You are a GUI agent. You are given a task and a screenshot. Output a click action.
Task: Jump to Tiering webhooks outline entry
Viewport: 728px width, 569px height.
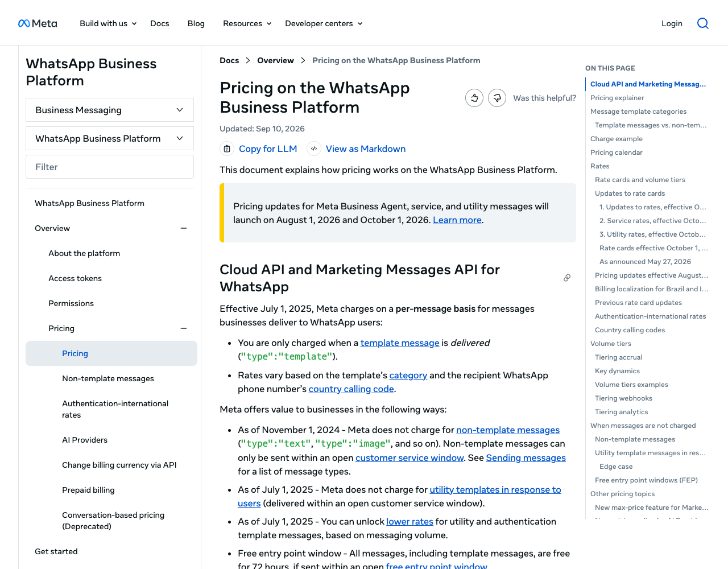coord(623,398)
